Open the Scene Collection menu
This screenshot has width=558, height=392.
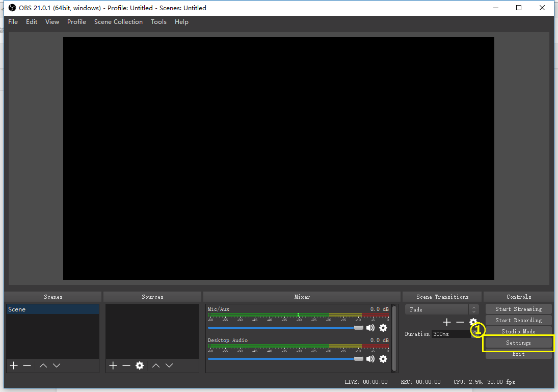118,21
